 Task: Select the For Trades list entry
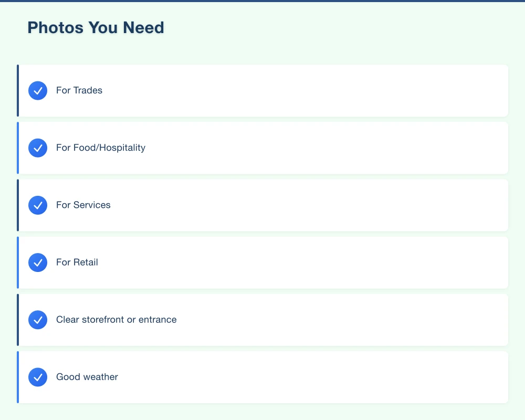[x=79, y=90]
